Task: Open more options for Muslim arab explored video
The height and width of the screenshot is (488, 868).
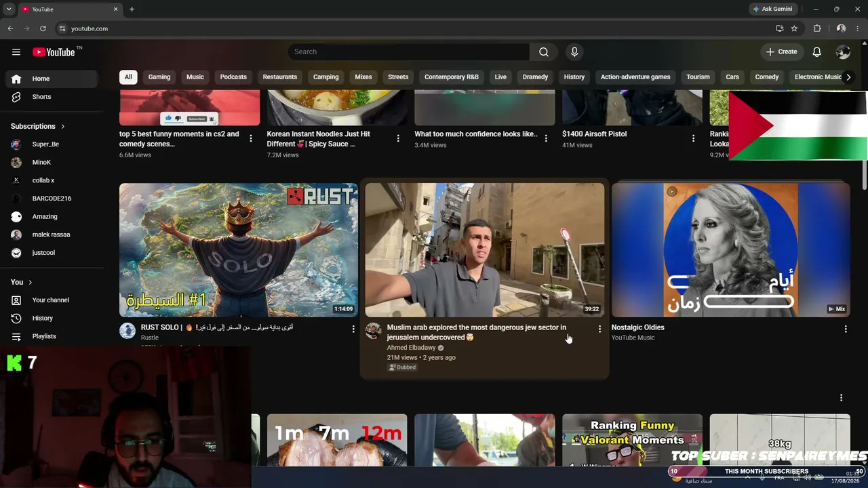Action: (x=599, y=329)
